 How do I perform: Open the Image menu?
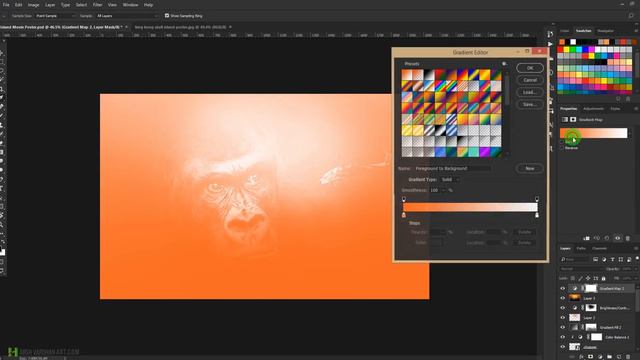click(33, 5)
